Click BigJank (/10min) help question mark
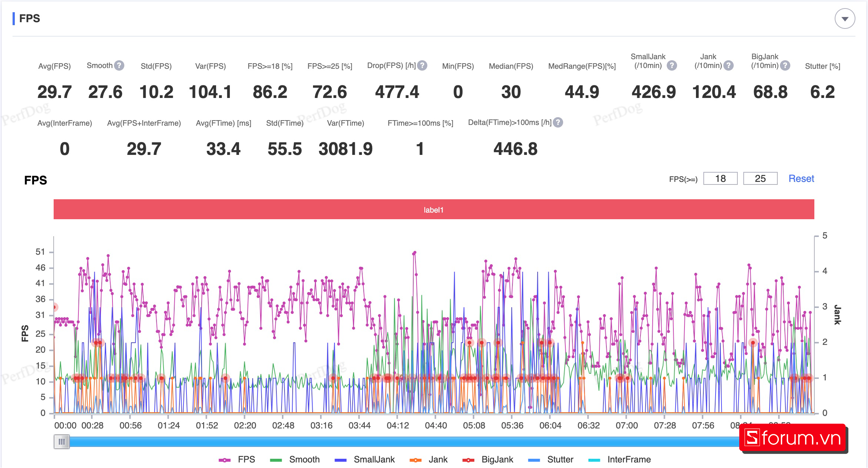 tap(785, 65)
